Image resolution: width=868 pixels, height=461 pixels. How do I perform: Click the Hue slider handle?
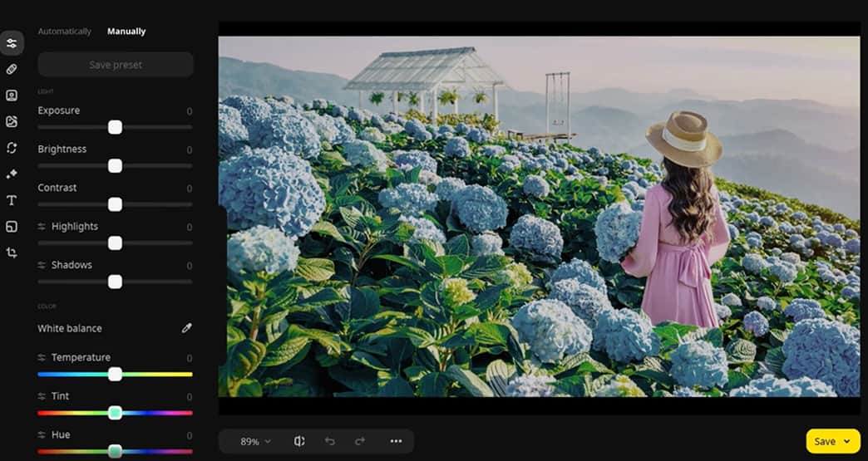tap(115, 451)
